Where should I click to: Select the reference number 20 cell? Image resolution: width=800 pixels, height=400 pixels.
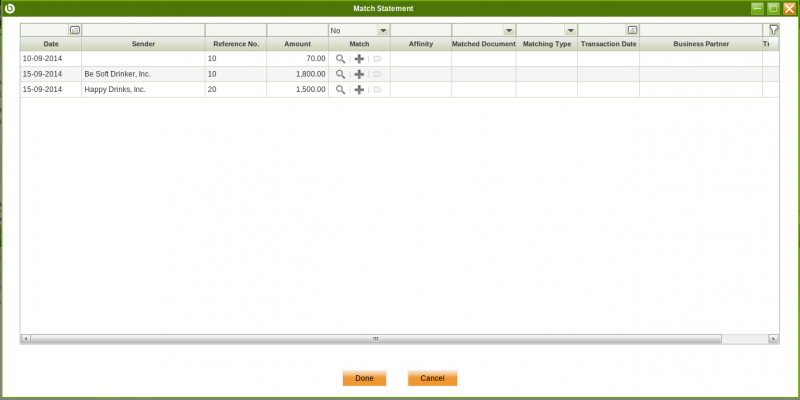pos(236,89)
